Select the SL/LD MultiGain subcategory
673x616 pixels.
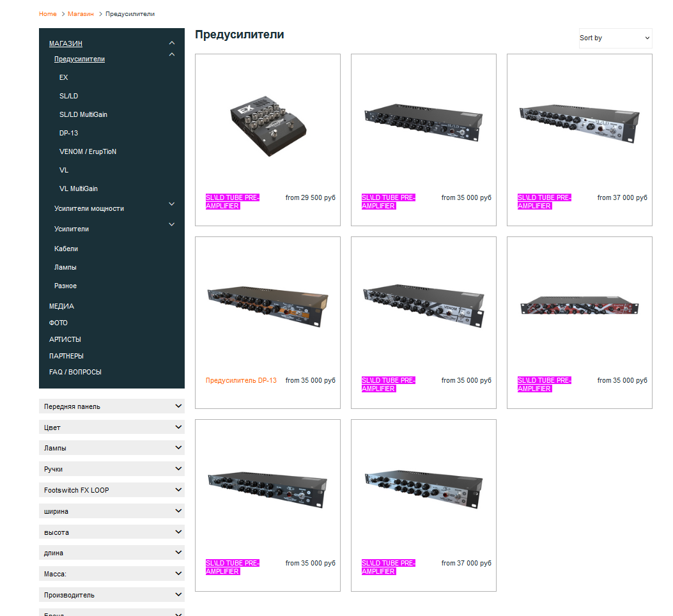click(x=83, y=114)
